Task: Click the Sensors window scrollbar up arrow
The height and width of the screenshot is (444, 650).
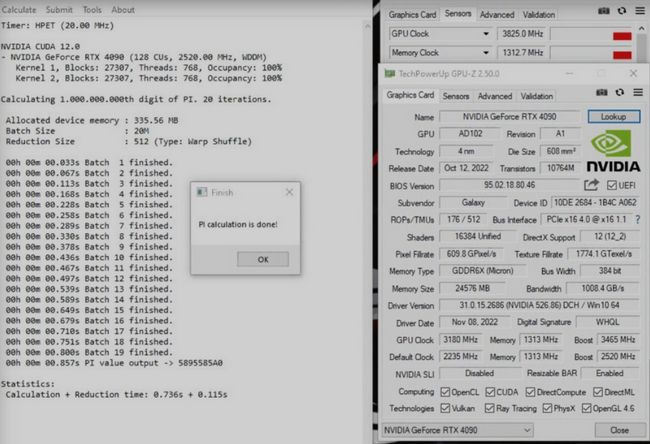Action: coord(641,29)
